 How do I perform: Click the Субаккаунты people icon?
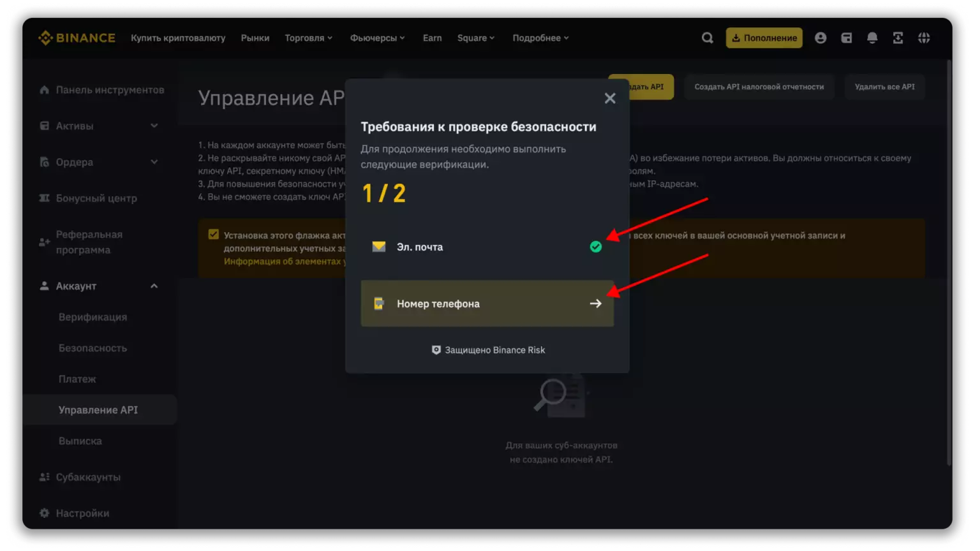[x=44, y=477]
